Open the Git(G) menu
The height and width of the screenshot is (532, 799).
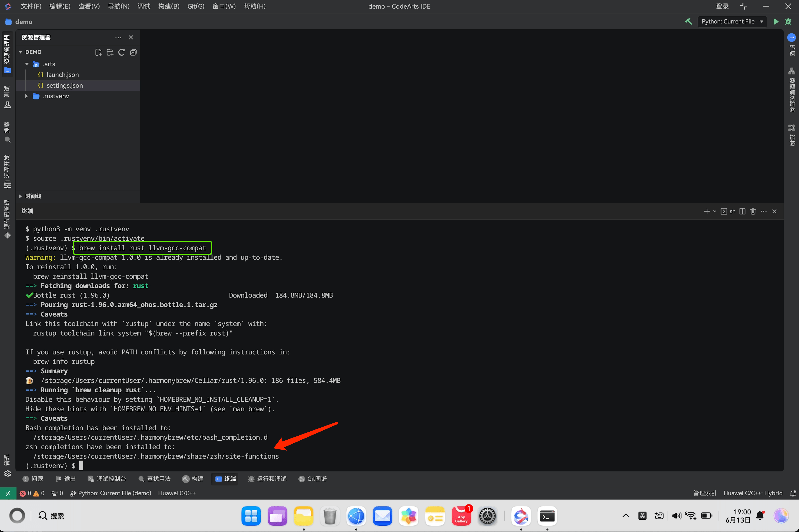196,6
